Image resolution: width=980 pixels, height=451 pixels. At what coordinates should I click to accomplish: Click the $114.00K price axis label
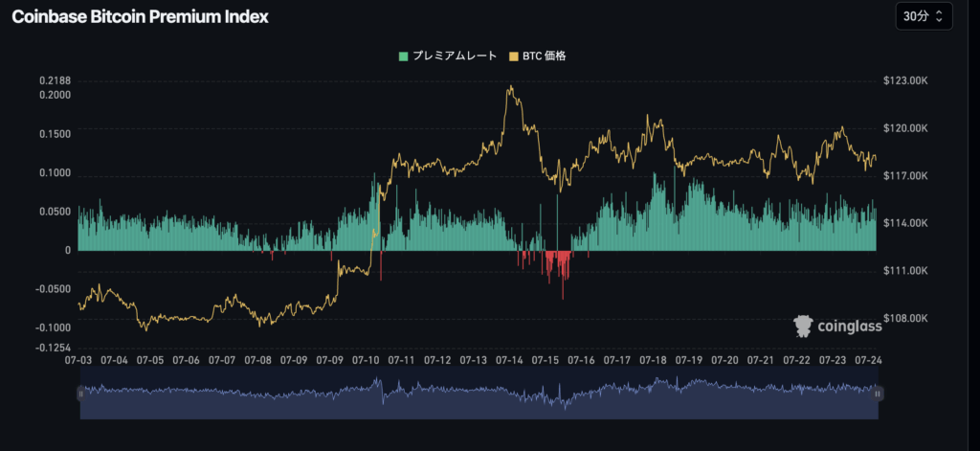(x=904, y=223)
